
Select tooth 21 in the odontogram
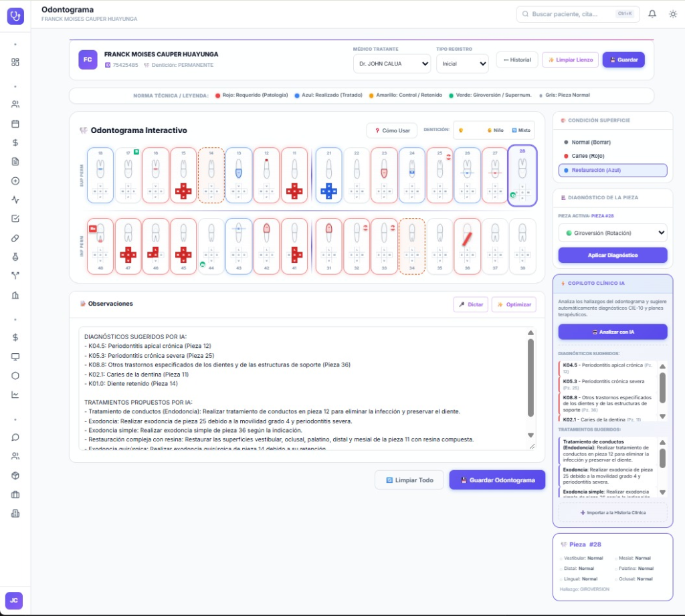tap(328, 175)
